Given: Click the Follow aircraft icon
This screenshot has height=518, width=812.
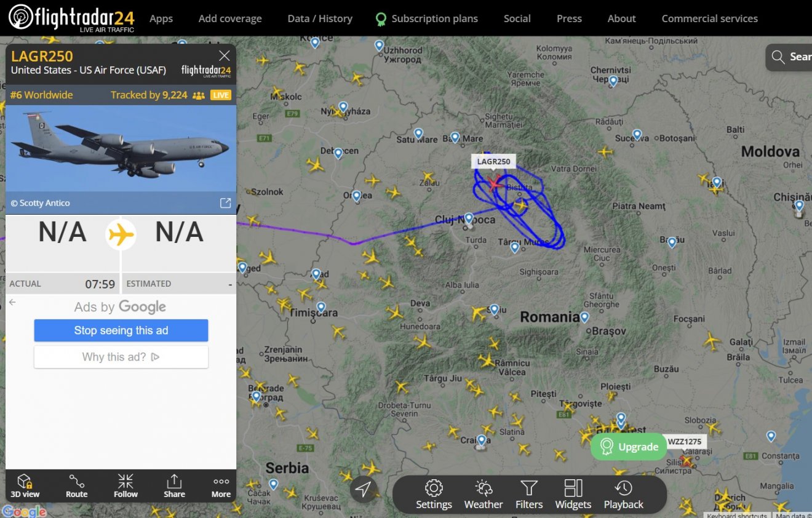Looking at the screenshot, I should click(x=125, y=486).
